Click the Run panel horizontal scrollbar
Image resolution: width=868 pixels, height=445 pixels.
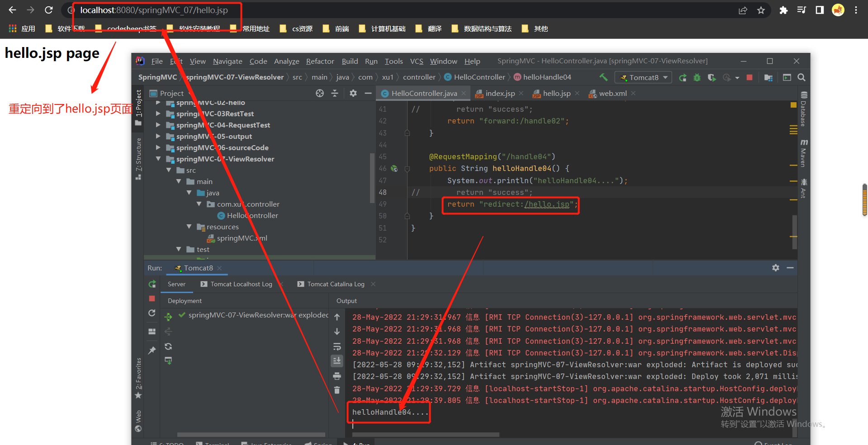426,435
